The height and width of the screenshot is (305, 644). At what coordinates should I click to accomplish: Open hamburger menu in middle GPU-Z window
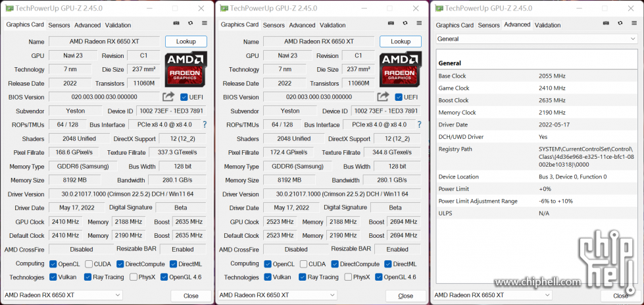419,23
